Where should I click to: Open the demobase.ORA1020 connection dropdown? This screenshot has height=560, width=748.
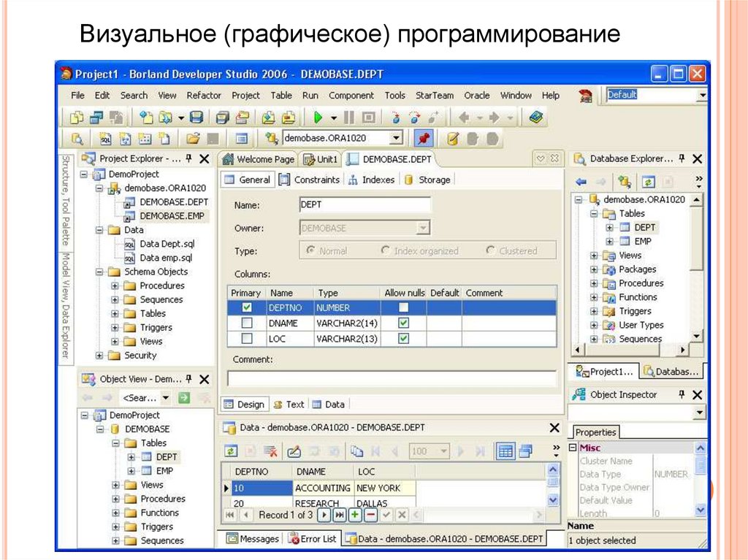pyautogui.click(x=395, y=138)
